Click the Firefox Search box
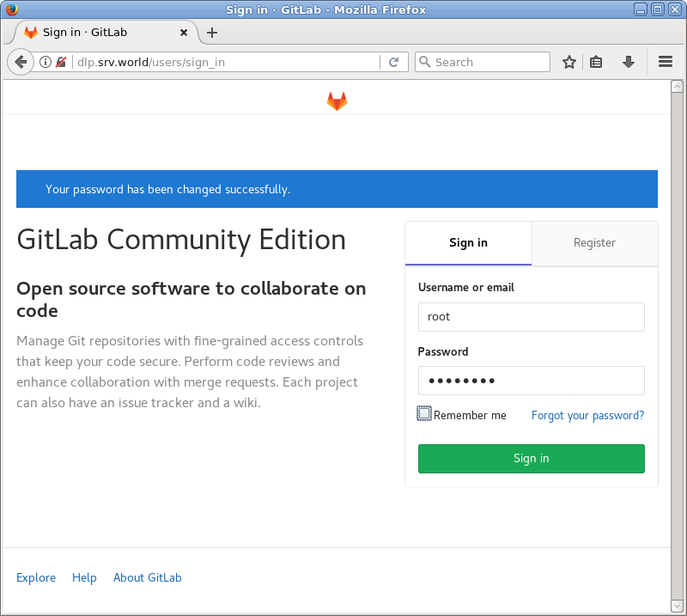 (482, 62)
